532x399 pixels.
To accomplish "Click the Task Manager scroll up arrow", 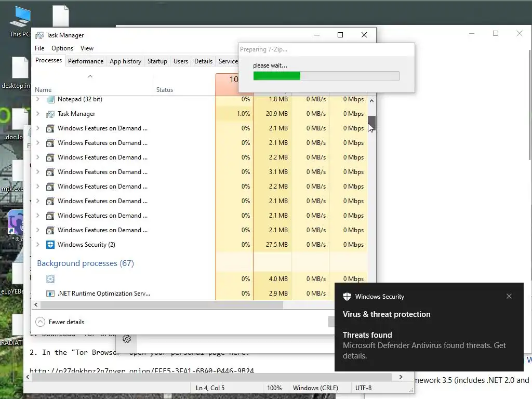I will coord(371,101).
